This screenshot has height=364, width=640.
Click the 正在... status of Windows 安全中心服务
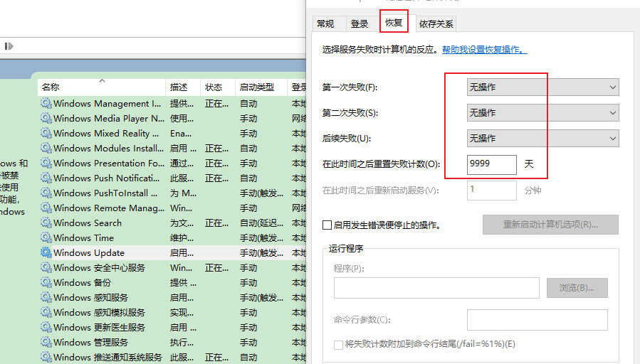(x=216, y=268)
